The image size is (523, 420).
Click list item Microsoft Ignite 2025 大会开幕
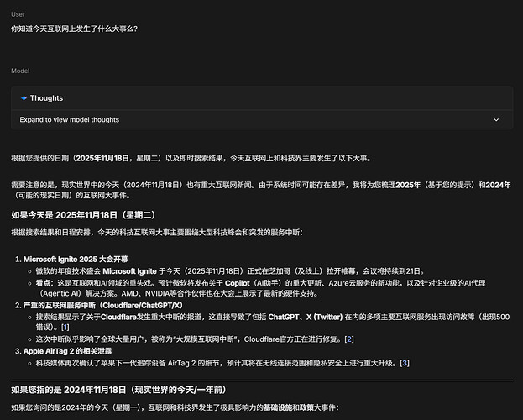tap(76, 260)
